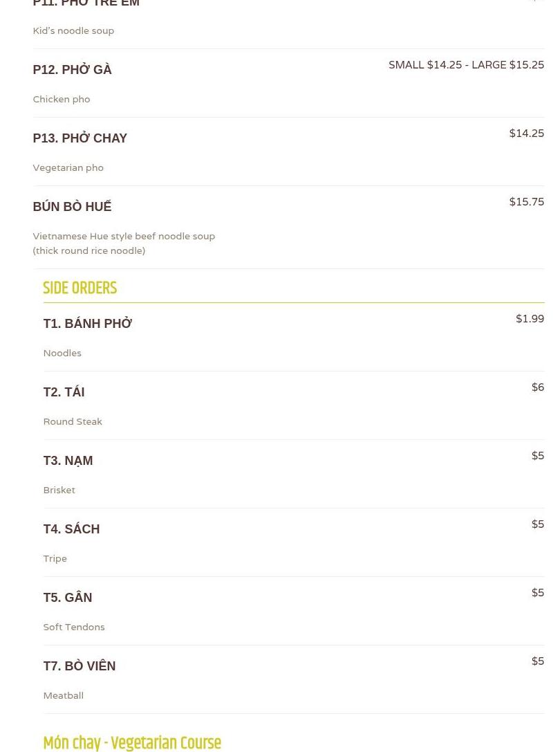The height and width of the screenshot is (752, 560).
Task: Click the Vegetarian pho description text
Action: coord(68,168)
